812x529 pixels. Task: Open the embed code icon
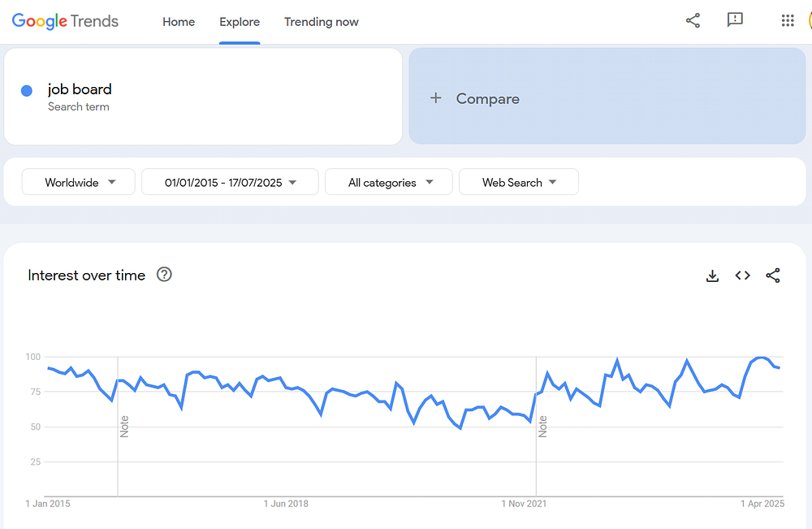coord(742,275)
